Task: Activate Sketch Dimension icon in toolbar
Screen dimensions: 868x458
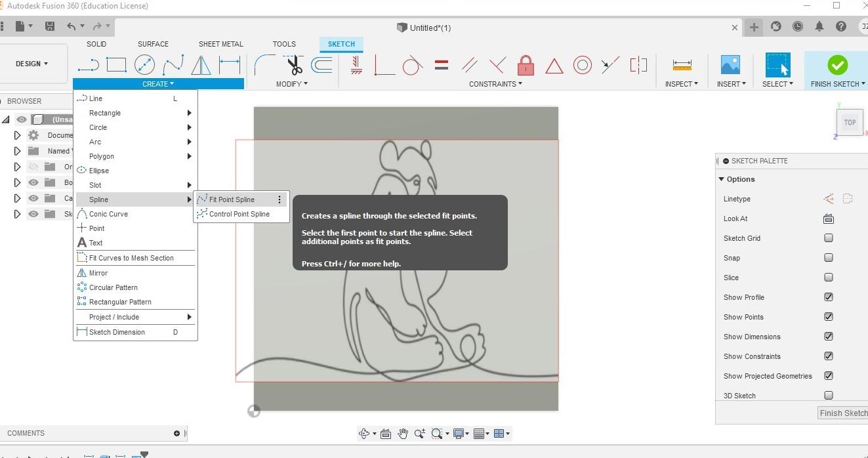Action: pyautogui.click(x=229, y=65)
